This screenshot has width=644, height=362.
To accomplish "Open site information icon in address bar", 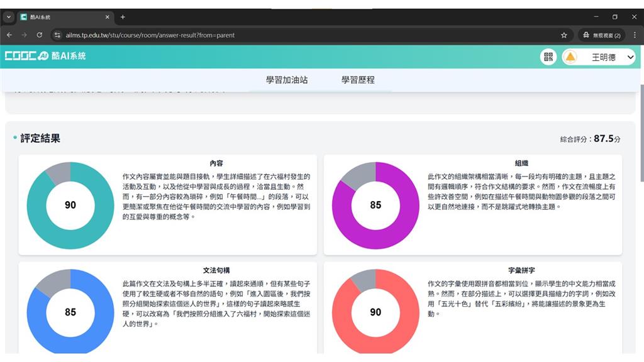I will (x=58, y=35).
